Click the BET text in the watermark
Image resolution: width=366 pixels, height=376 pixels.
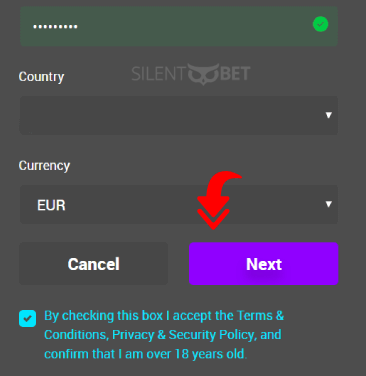[235, 74]
